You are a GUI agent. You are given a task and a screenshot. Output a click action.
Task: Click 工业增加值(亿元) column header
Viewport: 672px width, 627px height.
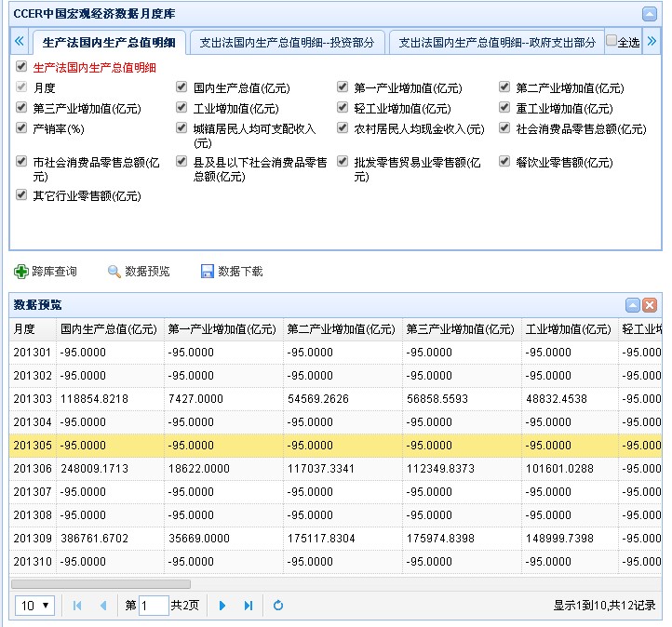[x=569, y=329]
